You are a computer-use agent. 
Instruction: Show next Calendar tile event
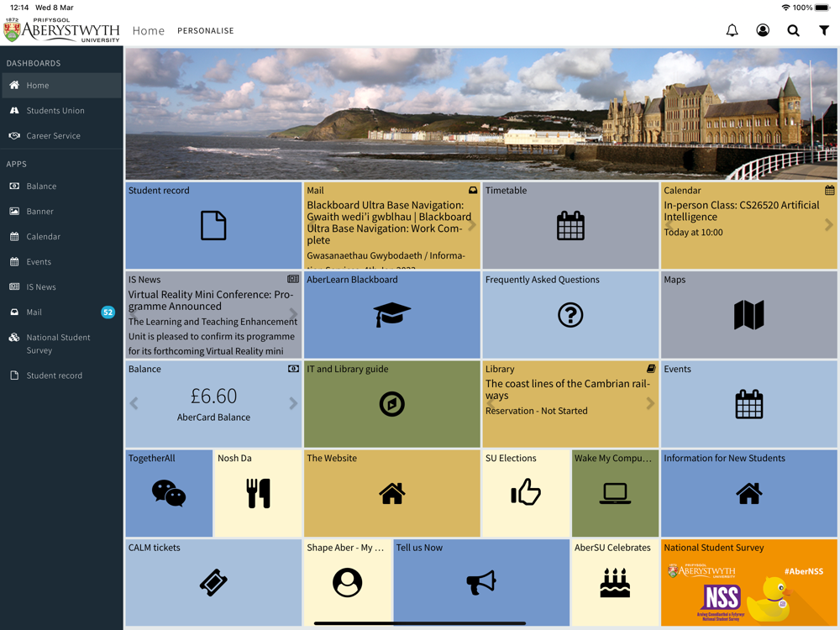click(829, 225)
